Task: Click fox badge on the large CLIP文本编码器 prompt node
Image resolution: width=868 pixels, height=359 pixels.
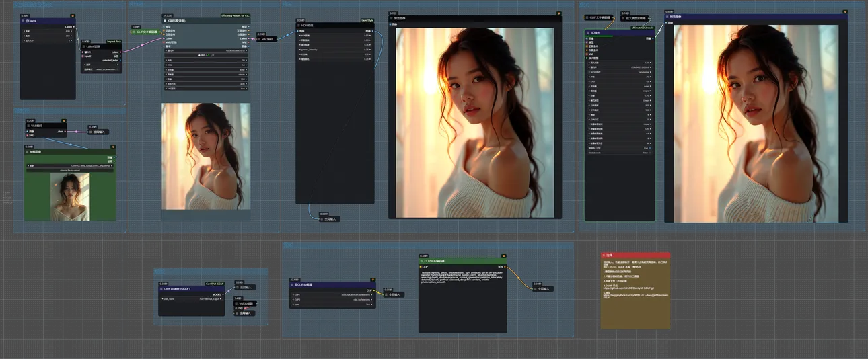Action: 503,255
